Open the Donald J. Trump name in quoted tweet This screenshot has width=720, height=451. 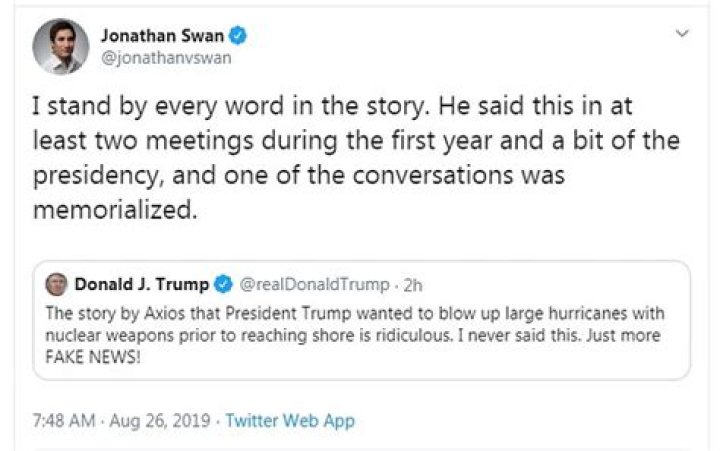coord(139,284)
